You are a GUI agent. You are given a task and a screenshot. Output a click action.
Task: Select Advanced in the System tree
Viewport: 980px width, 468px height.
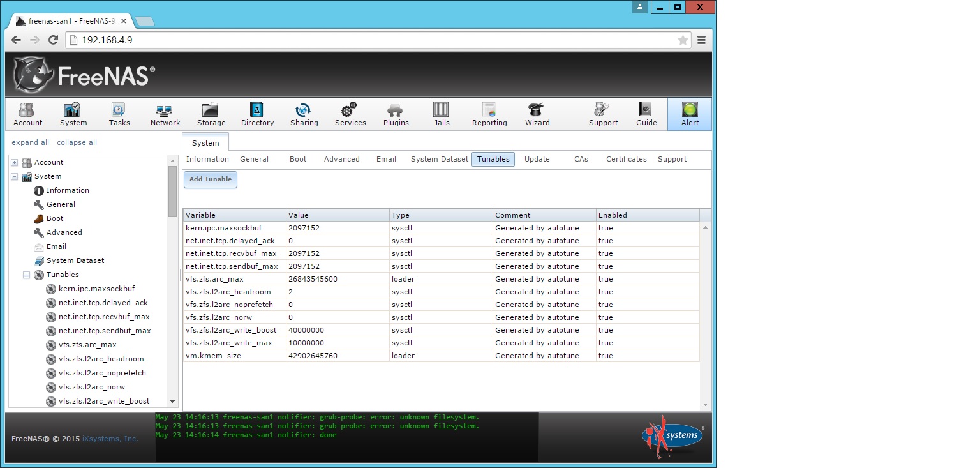64,232
